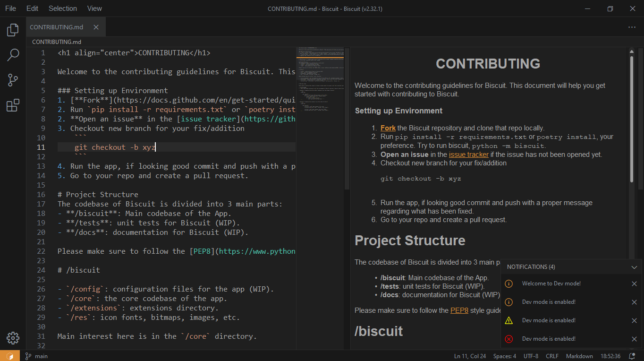Open Settings via the gear icon

pyautogui.click(x=12, y=338)
